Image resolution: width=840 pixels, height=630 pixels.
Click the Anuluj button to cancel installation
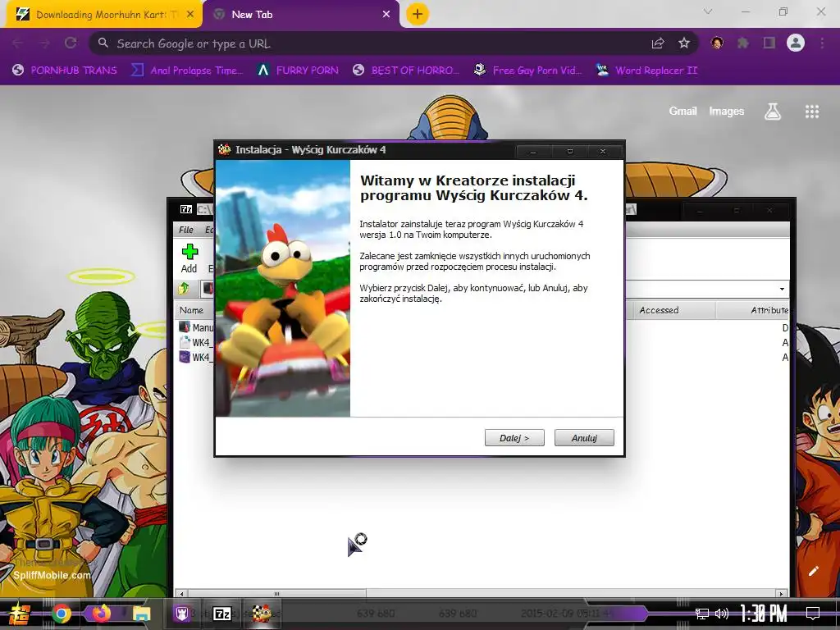tap(584, 438)
